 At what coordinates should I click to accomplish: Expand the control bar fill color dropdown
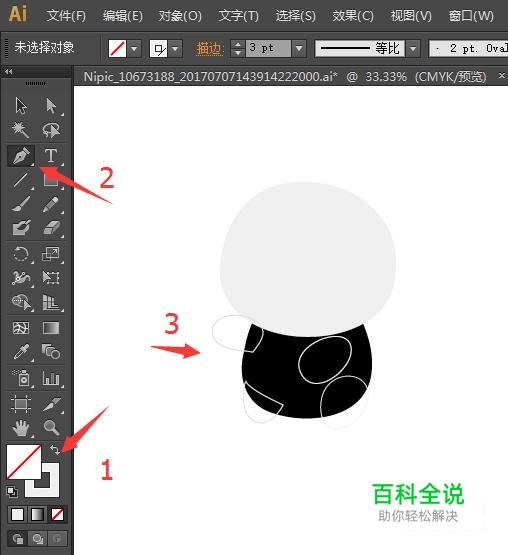pos(134,48)
